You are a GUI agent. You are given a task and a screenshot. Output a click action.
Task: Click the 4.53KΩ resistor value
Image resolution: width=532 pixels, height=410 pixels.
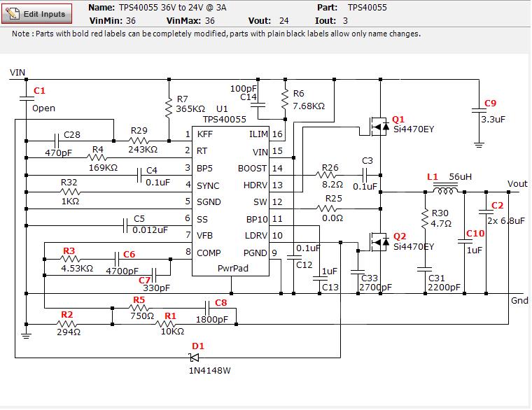coord(77,269)
